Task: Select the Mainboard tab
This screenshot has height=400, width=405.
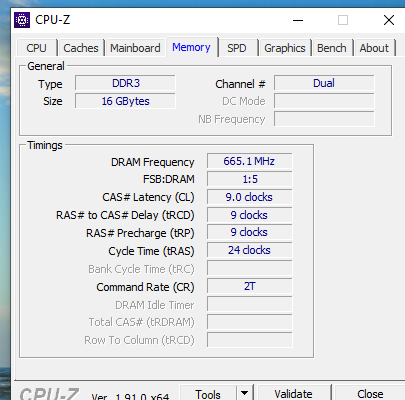Action: coord(135,48)
